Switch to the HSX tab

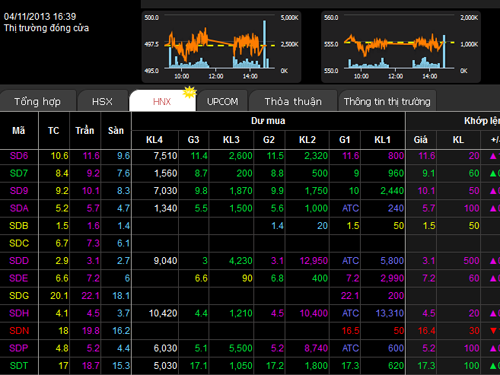[x=102, y=101]
